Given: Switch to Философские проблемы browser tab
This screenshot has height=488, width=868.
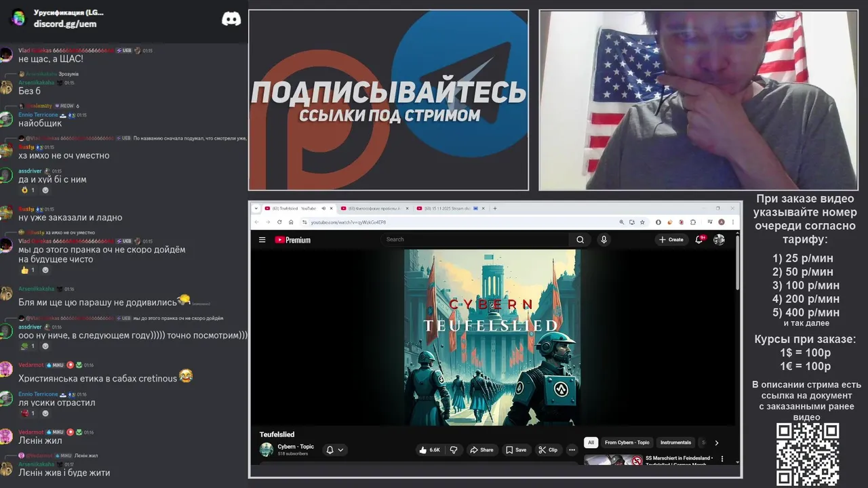Looking at the screenshot, I should (374, 208).
